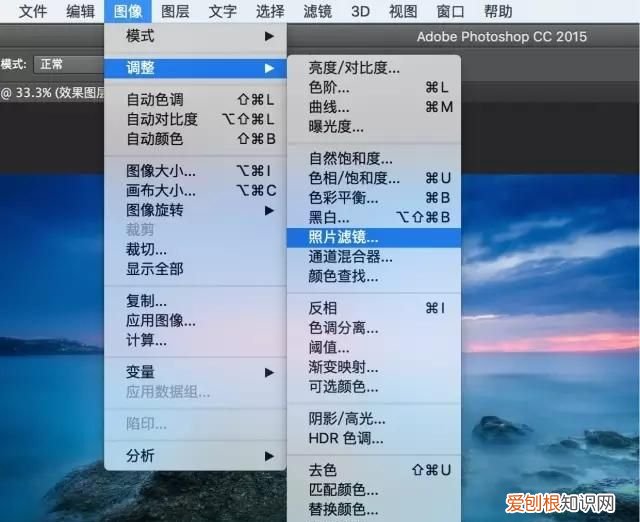Choose 反相 adjustment
Viewport: 640px width, 522px height.
pos(374,308)
